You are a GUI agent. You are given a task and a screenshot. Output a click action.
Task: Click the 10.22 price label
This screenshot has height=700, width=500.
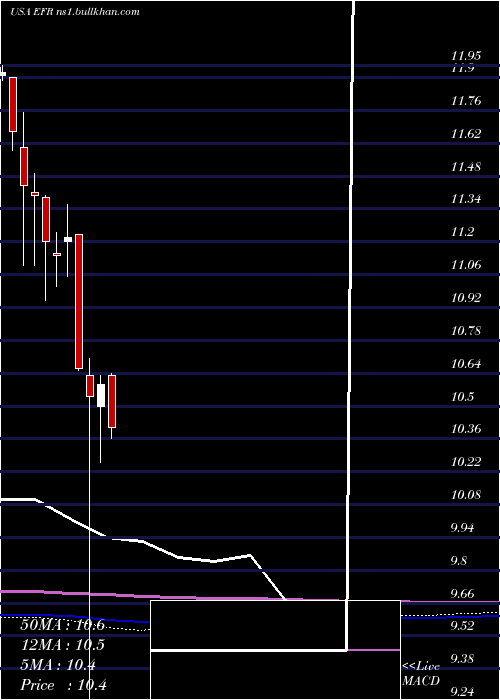point(466,462)
